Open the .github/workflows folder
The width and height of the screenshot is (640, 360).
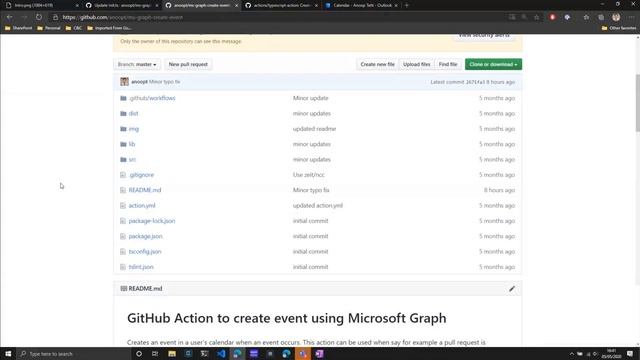[x=152, y=98]
